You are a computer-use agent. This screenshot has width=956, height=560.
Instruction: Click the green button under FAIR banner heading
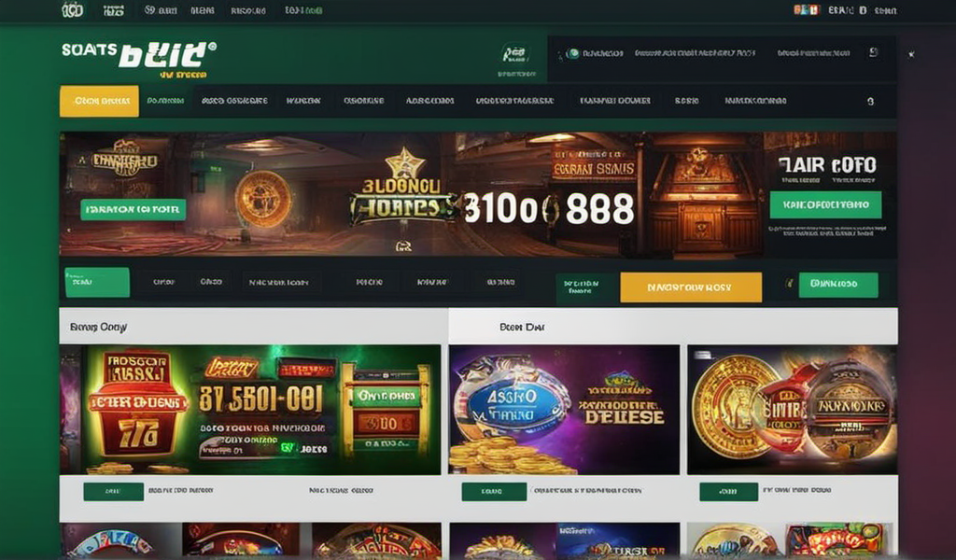click(825, 204)
